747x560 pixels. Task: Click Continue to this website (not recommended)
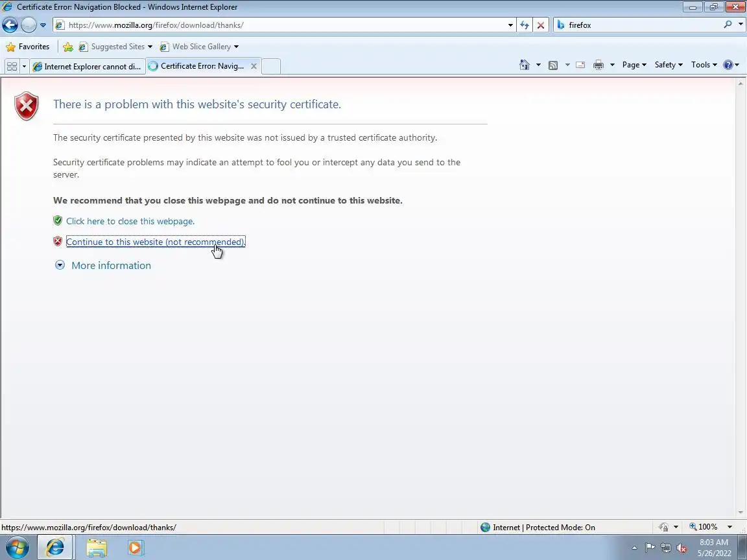156,242
